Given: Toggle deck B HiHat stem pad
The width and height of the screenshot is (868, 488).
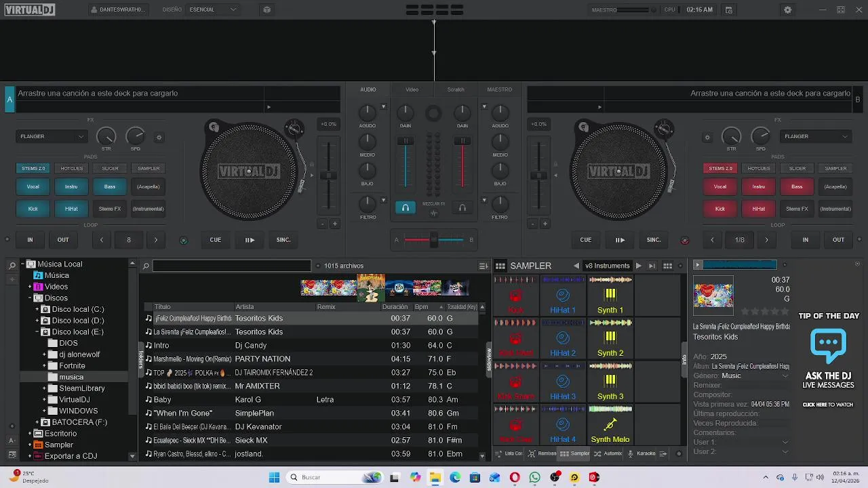Looking at the screenshot, I should click(759, 209).
